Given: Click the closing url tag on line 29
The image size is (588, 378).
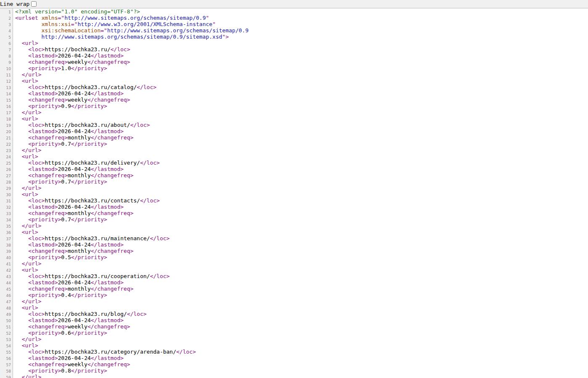Looking at the screenshot, I should point(31,188).
